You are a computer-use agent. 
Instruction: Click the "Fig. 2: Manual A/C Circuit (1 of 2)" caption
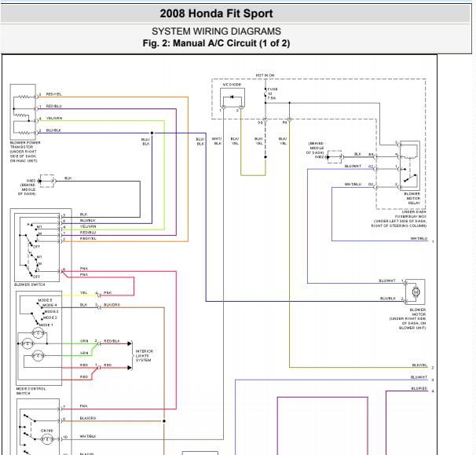coord(216,43)
